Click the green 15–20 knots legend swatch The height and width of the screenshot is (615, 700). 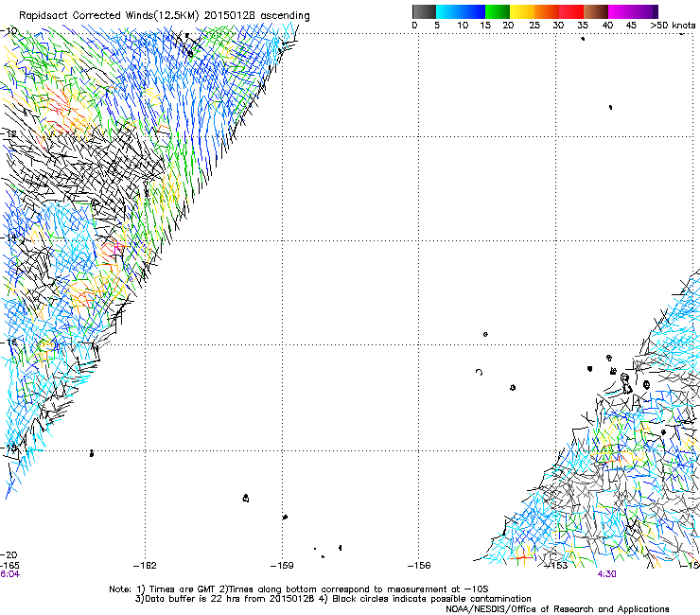point(498,11)
